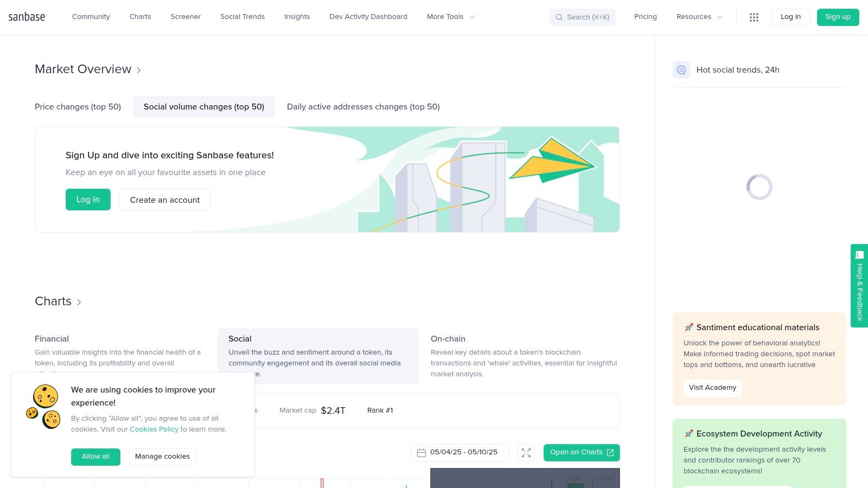Open Screener in the navigation bar
Image resolution: width=868 pixels, height=488 pixels.
pyautogui.click(x=186, y=17)
